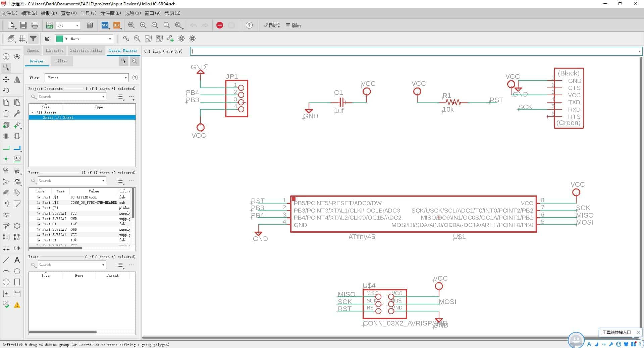The image size is (644, 348).
Task: Select the Change wrench tool
Action: [x=17, y=113]
